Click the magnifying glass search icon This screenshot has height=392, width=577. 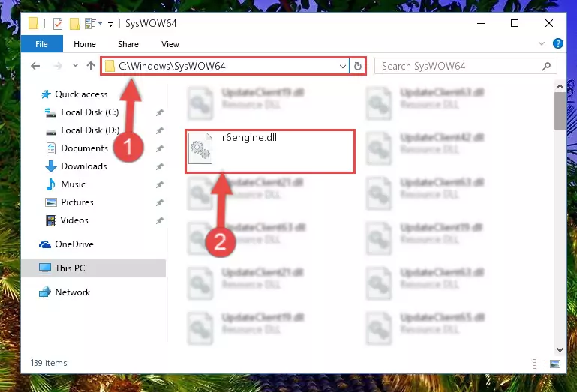coord(546,67)
